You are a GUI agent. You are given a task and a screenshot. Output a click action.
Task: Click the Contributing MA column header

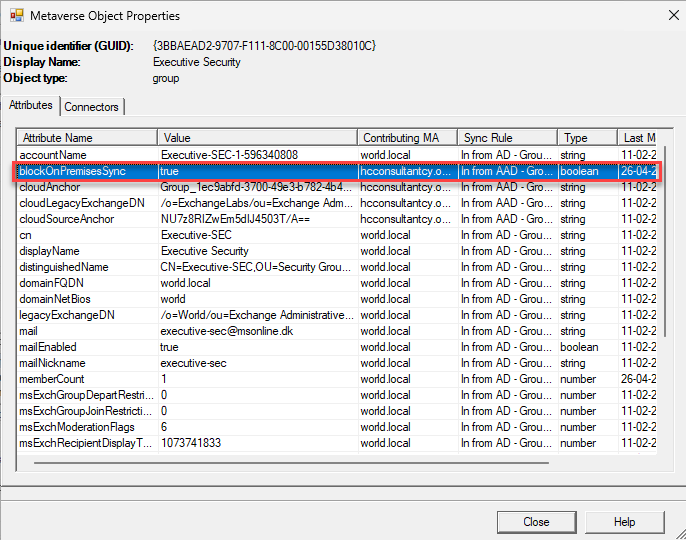click(406, 137)
